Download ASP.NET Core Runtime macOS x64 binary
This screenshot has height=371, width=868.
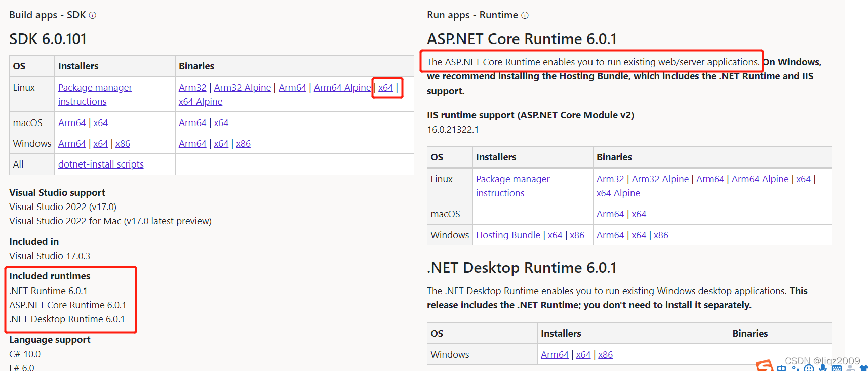(639, 214)
